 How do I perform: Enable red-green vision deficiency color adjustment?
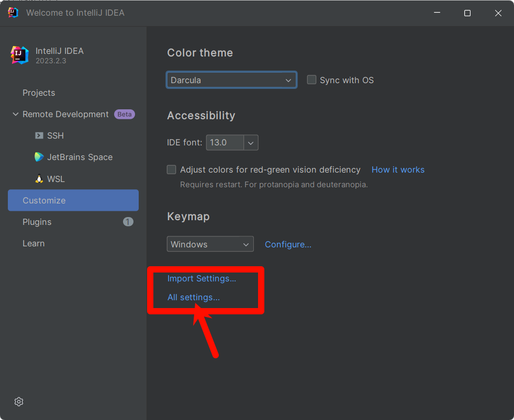tap(172, 169)
